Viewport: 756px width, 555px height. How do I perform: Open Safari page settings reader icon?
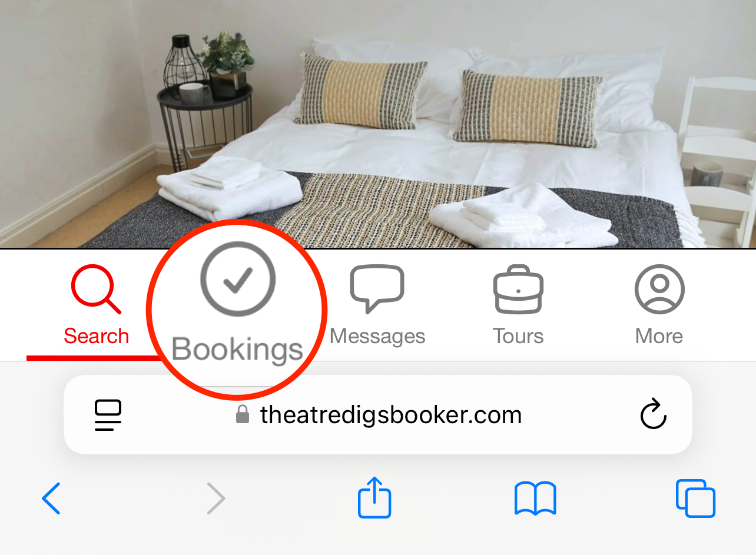(108, 415)
